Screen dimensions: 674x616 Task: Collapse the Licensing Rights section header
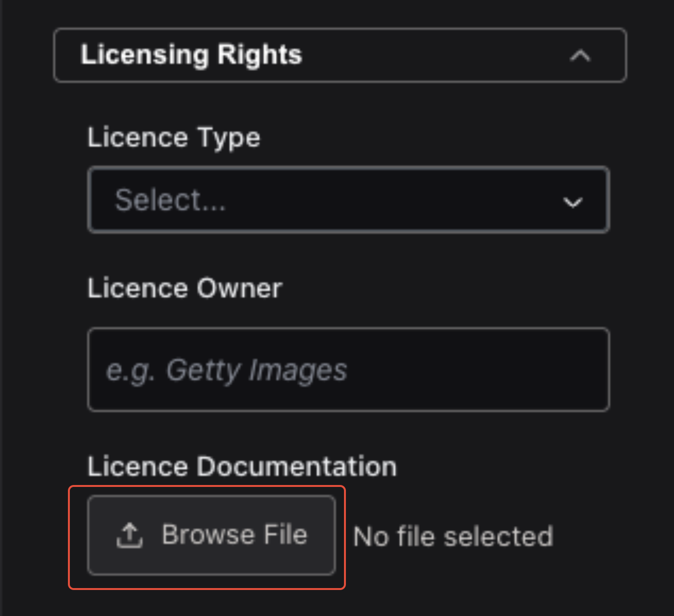coord(340,55)
